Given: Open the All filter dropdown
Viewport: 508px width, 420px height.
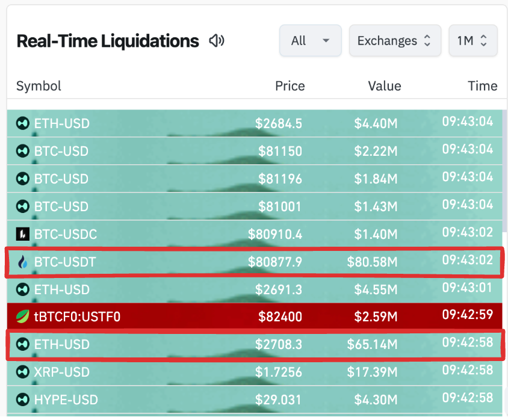Looking at the screenshot, I should point(310,41).
